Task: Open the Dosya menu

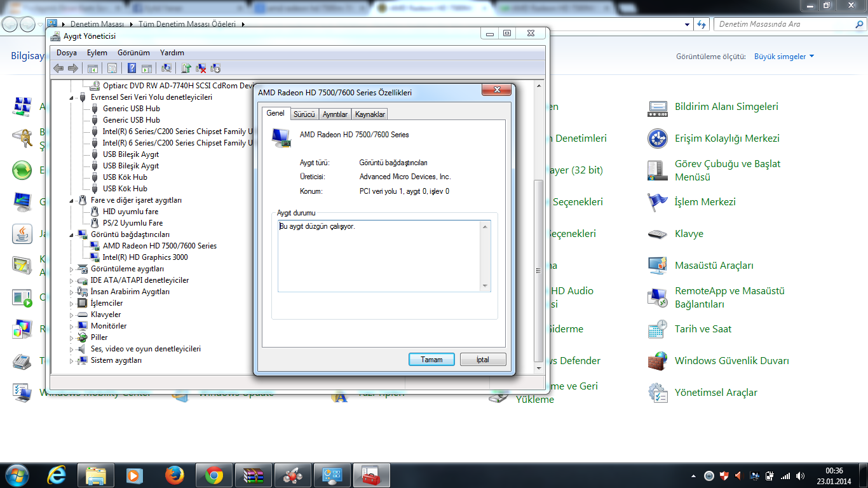Action: (67, 53)
